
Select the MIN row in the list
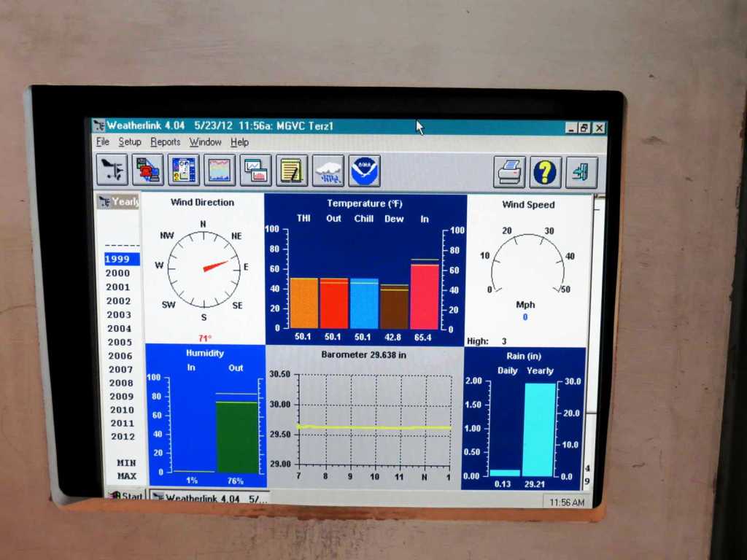pyautogui.click(x=127, y=462)
